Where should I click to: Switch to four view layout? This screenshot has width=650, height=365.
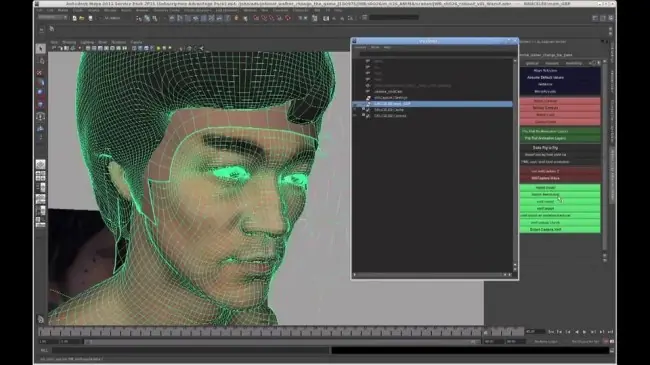[x=40, y=176]
